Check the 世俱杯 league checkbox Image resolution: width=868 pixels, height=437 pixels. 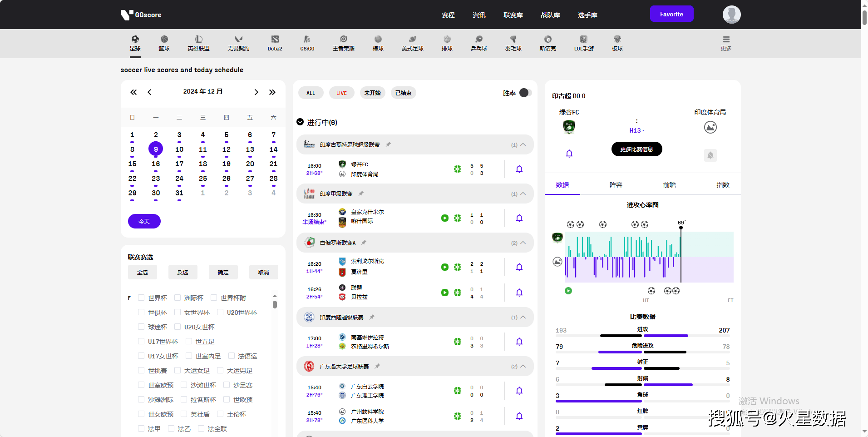point(141,313)
